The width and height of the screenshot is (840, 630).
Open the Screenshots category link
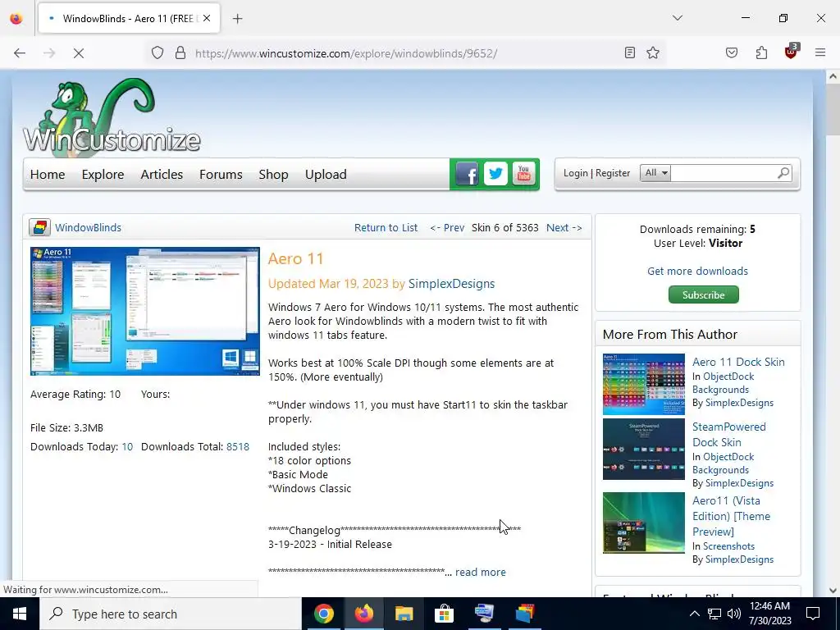pos(728,546)
